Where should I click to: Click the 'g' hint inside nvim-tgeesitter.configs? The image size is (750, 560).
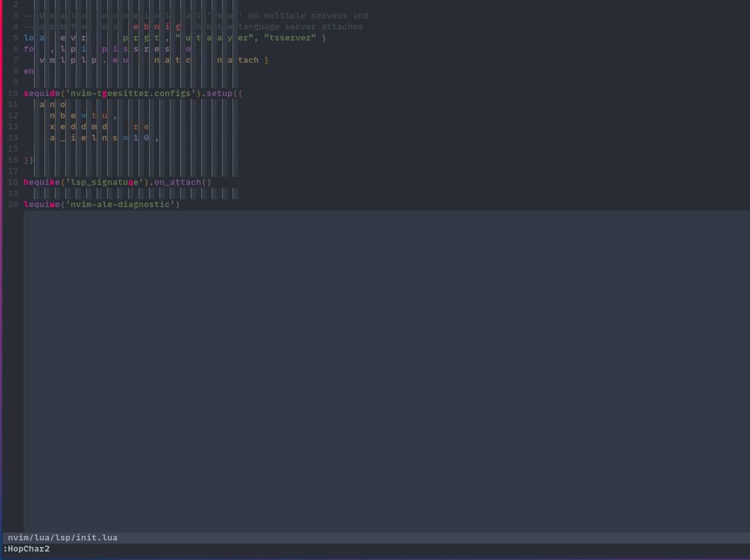click(x=103, y=93)
